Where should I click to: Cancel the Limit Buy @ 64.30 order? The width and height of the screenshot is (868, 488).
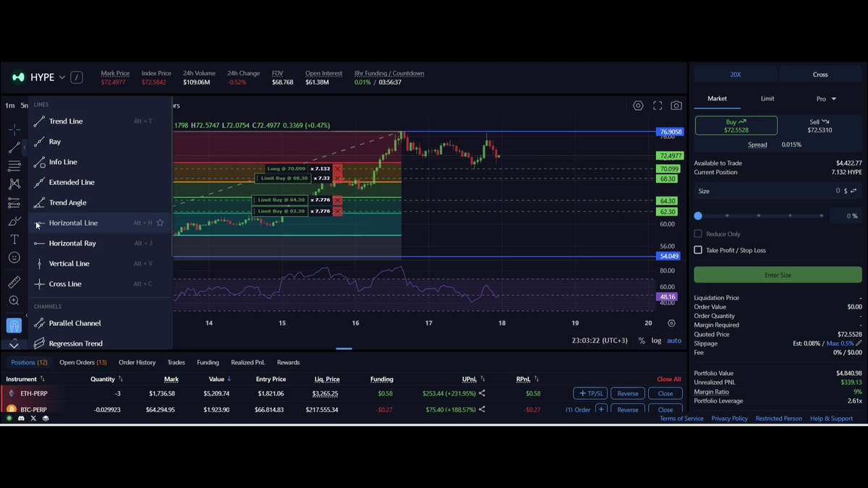337,200
